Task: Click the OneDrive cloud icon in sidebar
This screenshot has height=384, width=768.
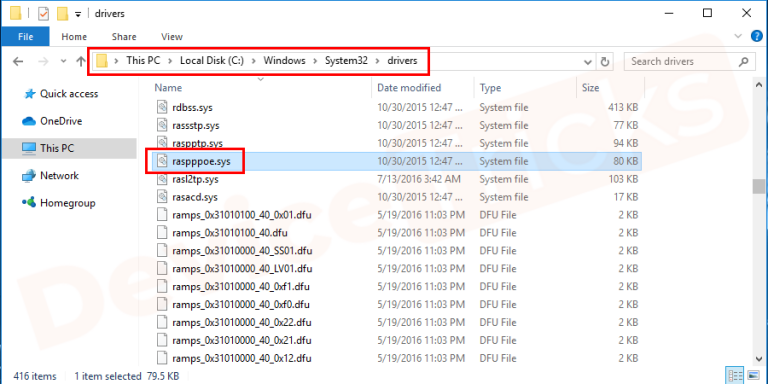Action: click(x=29, y=121)
